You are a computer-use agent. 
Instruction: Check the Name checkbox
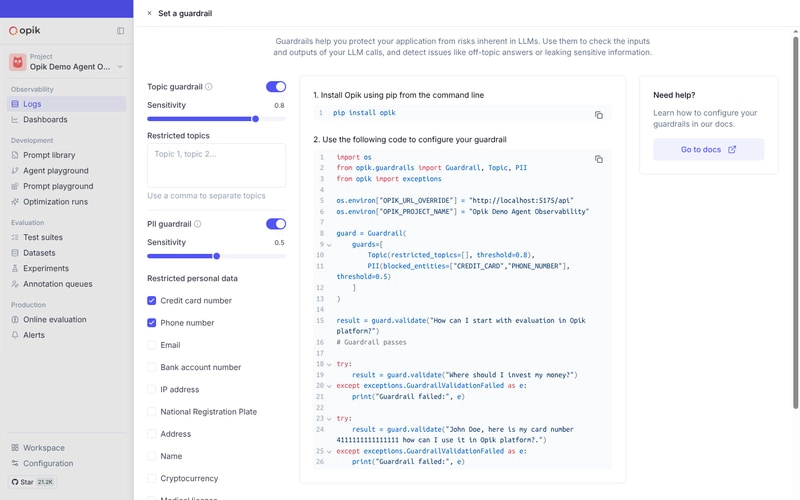pos(152,456)
